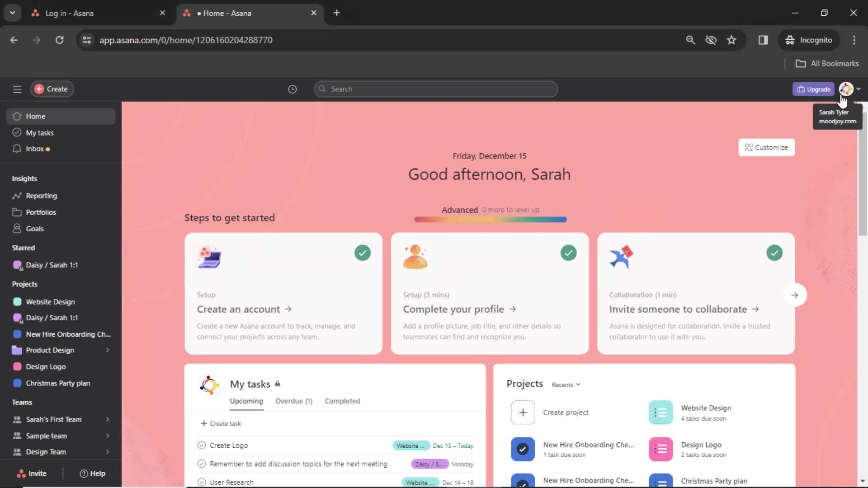Click Create task link
Image resolution: width=868 pixels, height=488 pixels.
click(x=221, y=423)
